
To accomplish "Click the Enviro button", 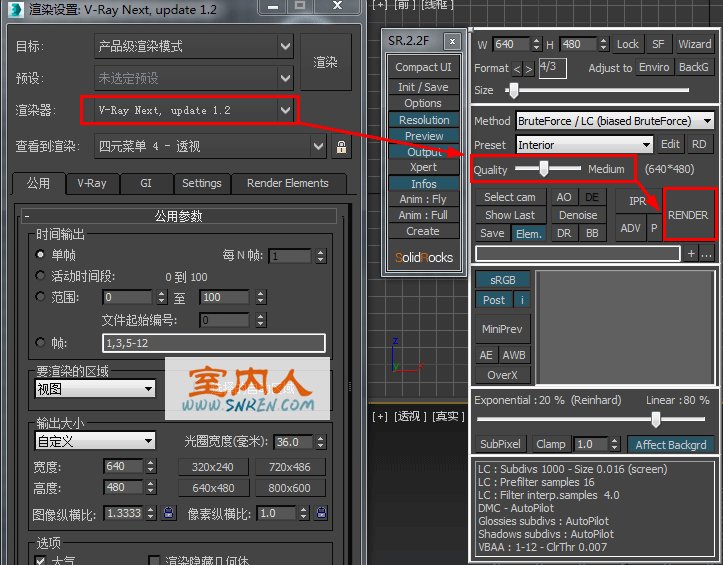I will pos(654,68).
